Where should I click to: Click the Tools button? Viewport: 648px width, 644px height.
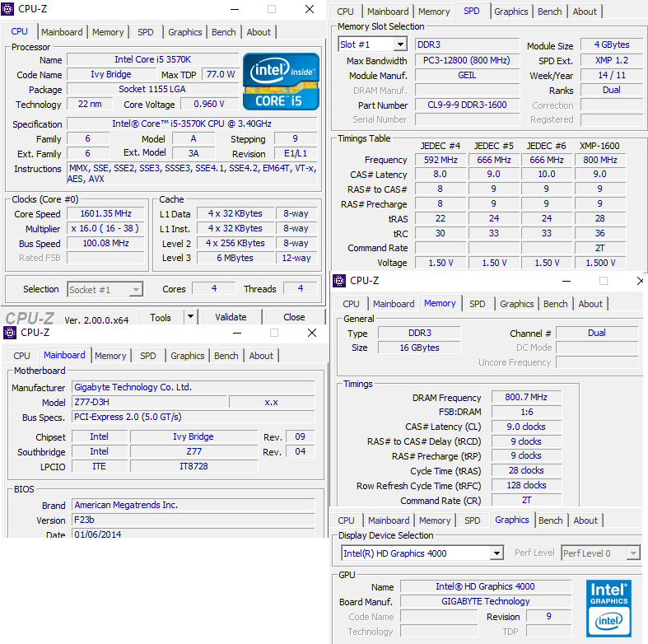pyautogui.click(x=161, y=317)
